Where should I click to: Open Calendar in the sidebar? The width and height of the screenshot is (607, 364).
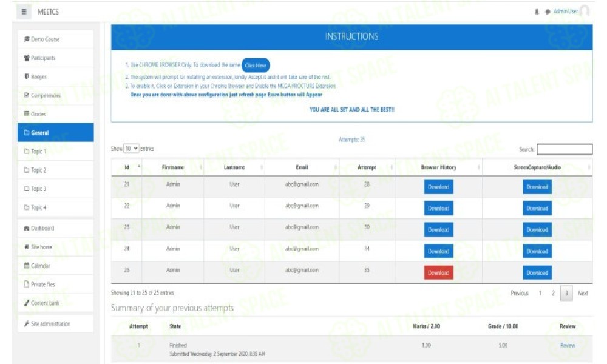point(55,265)
